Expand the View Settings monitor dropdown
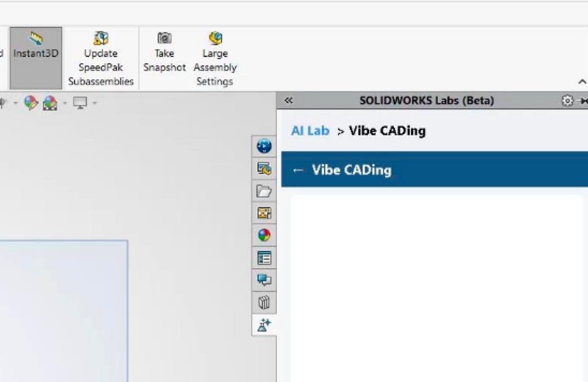The image size is (588, 382). click(x=95, y=103)
